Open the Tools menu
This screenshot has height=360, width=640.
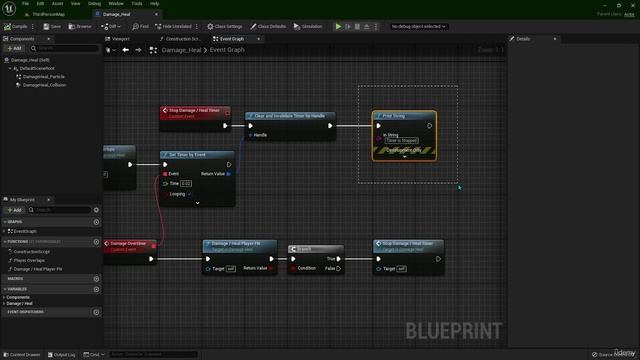point(137,4)
